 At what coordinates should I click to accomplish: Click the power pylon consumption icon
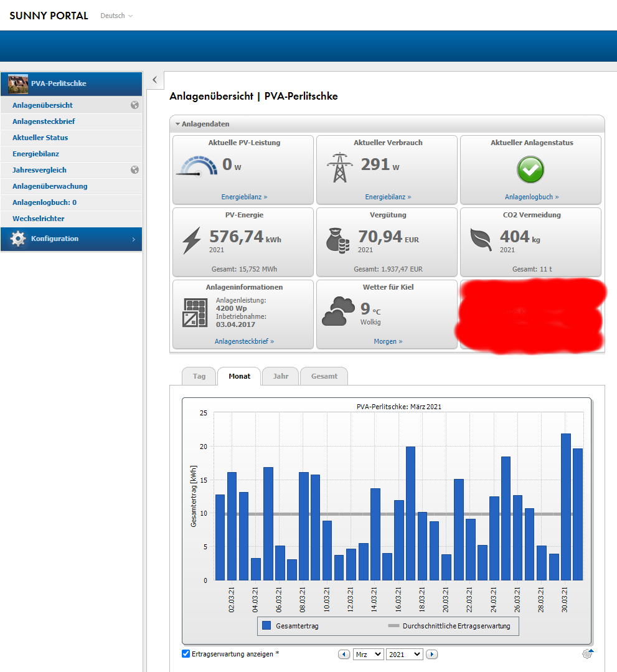[x=339, y=167]
